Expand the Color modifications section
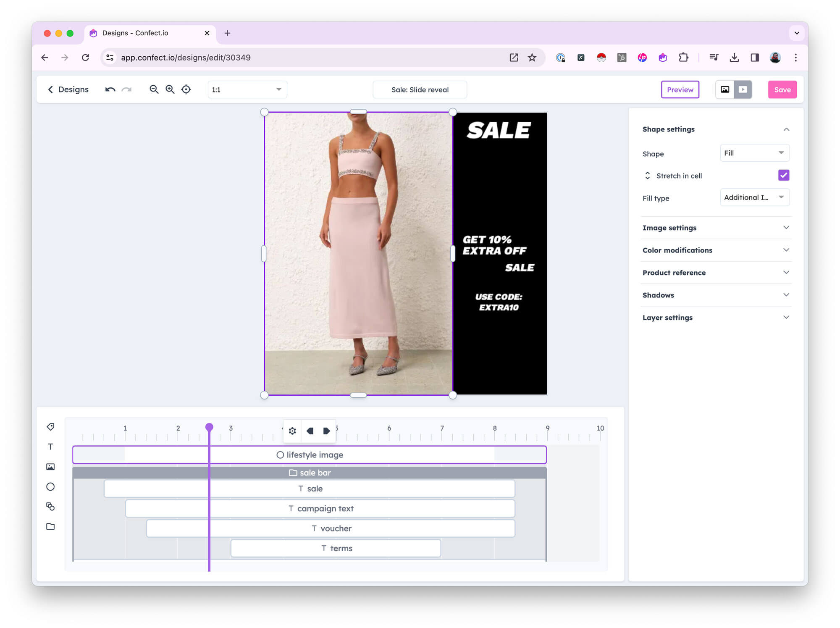Viewport: 840px width, 628px height. click(677, 250)
